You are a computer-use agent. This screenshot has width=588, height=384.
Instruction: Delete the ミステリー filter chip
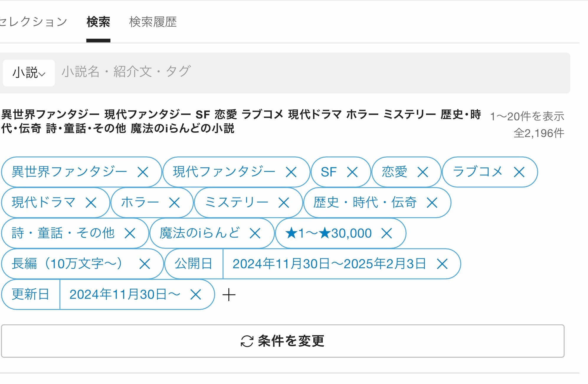pyautogui.click(x=284, y=203)
